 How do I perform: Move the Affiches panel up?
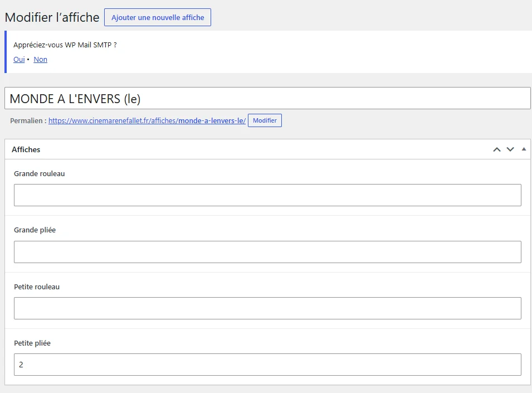tap(497, 149)
